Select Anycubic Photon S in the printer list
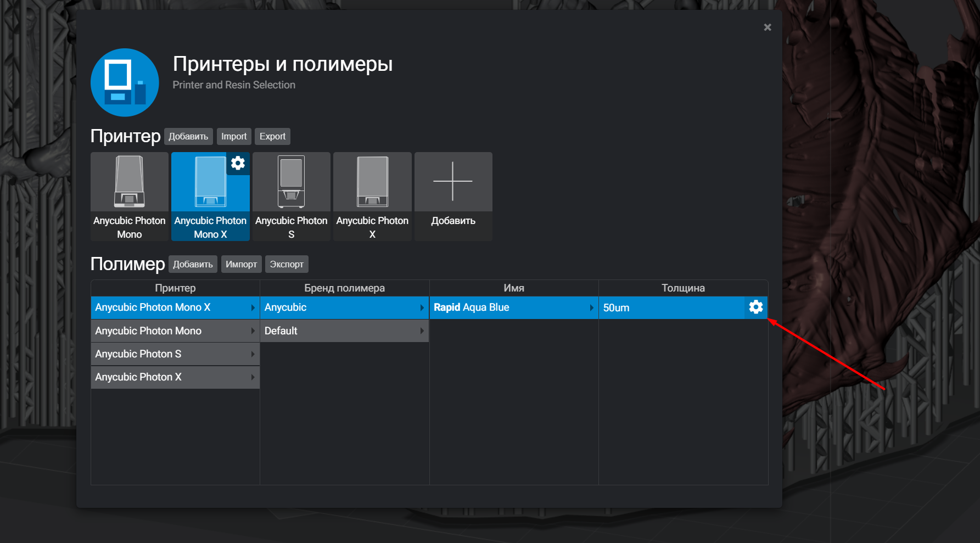Viewport: 980px width, 543px height. tap(175, 354)
